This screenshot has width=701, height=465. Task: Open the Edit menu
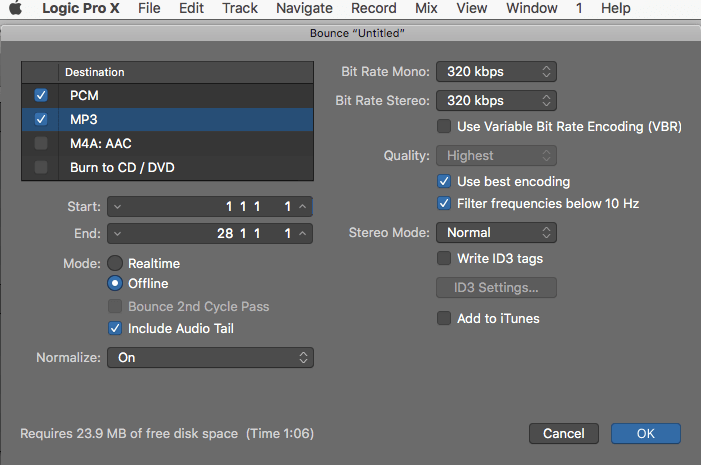coord(191,8)
